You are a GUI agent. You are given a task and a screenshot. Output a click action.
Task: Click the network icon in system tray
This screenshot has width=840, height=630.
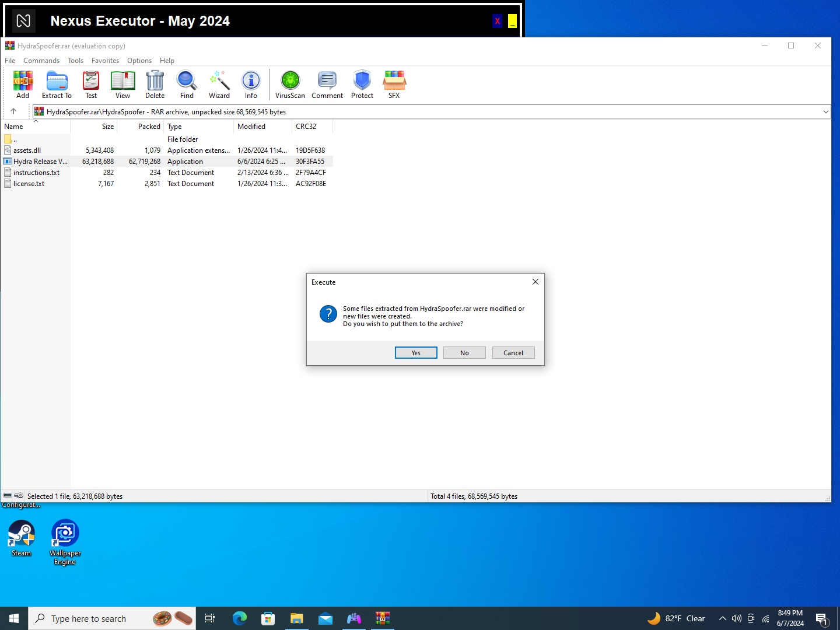pyautogui.click(x=765, y=618)
